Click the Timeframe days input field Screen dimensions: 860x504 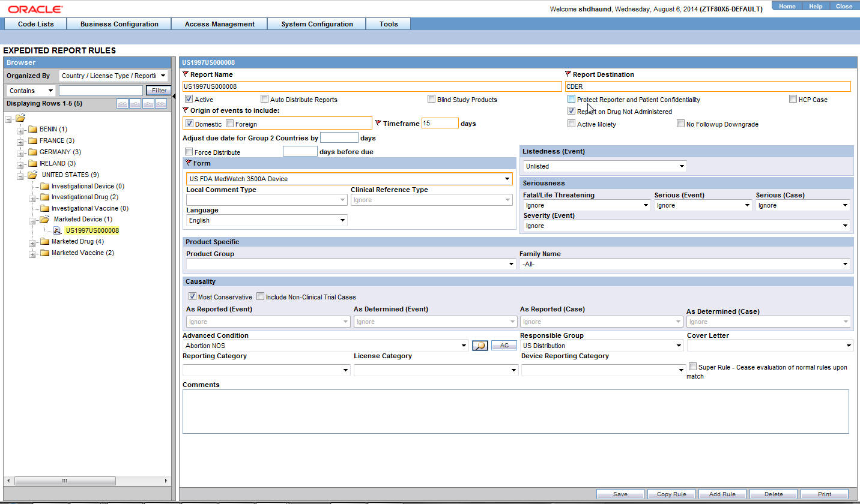pos(440,123)
